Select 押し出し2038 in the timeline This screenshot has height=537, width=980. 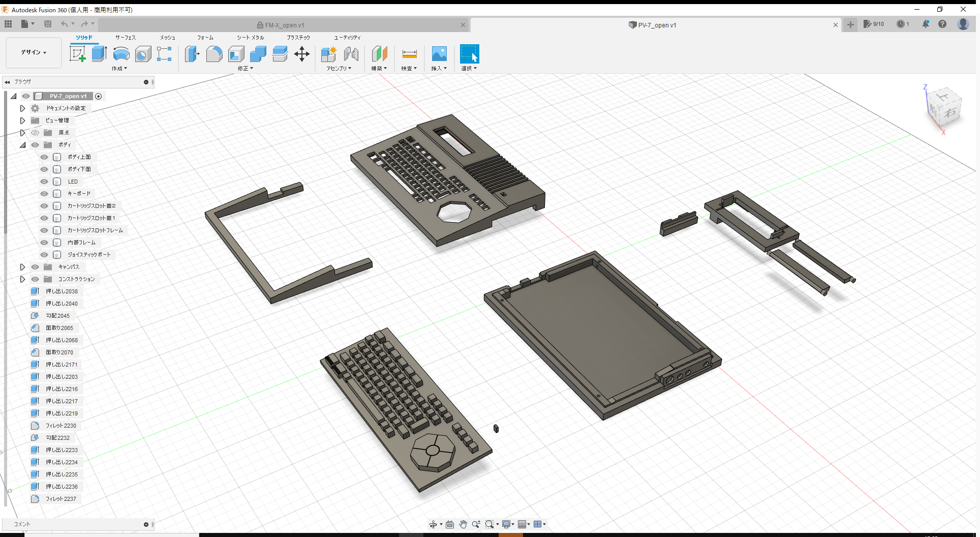[x=61, y=291]
